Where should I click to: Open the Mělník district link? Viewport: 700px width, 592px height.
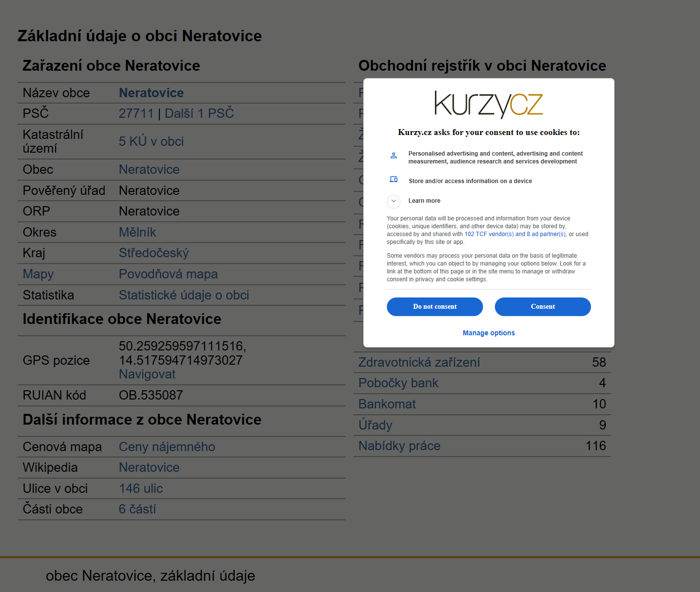point(137,232)
